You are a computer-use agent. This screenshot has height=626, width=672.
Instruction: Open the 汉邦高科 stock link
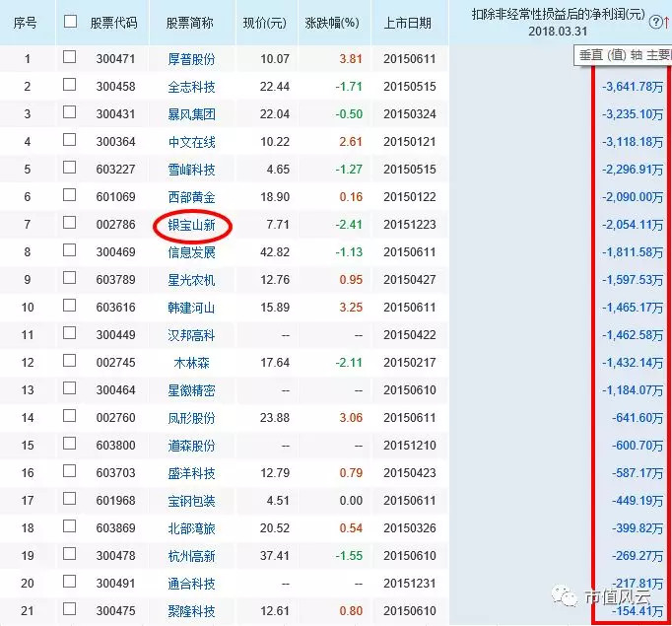191,335
